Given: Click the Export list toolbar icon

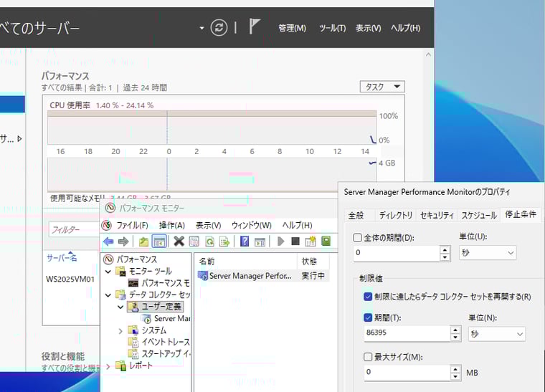Looking at the screenshot, I should (x=224, y=242).
